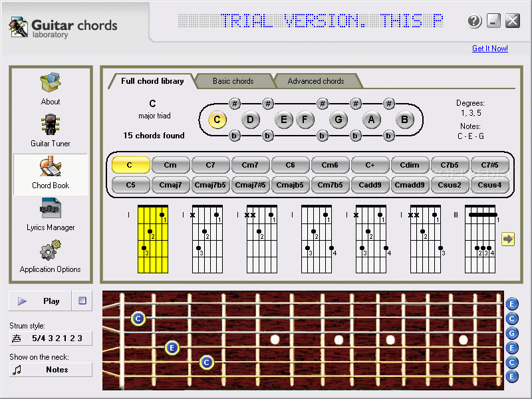Select the yellow highlighted chord diagram
Image resolution: width=532 pixels, height=399 pixels.
153,239
